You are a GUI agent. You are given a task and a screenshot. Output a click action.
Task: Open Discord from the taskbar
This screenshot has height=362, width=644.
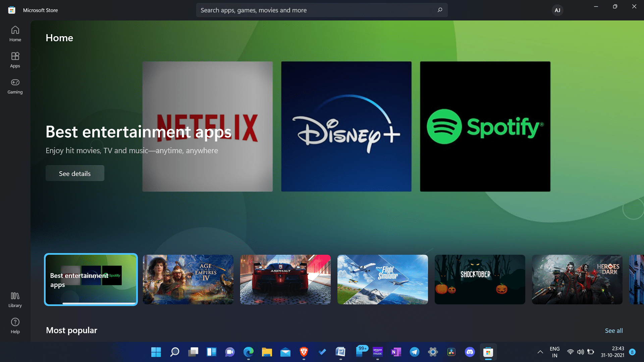coord(470,352)
